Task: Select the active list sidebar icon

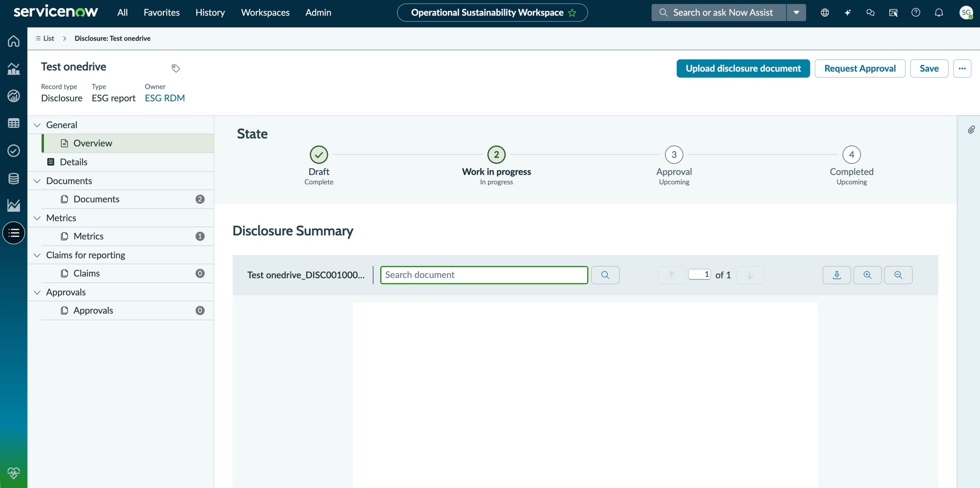Action: (x=13, y=233)
